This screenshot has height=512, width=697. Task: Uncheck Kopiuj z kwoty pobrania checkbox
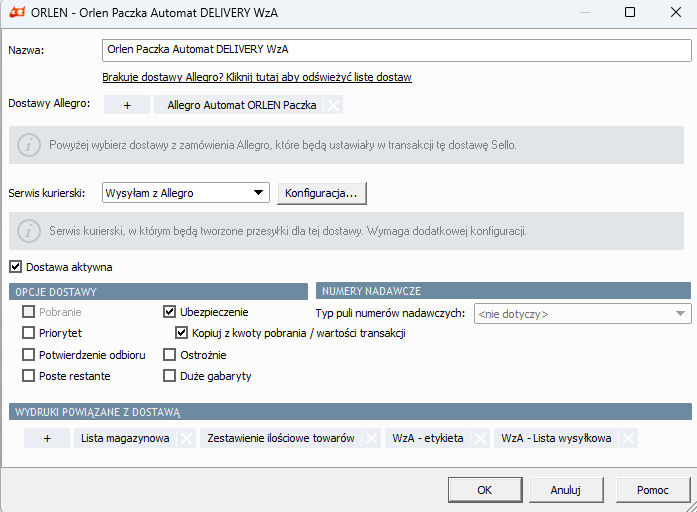pyautogui.click(x=181, y=333)
